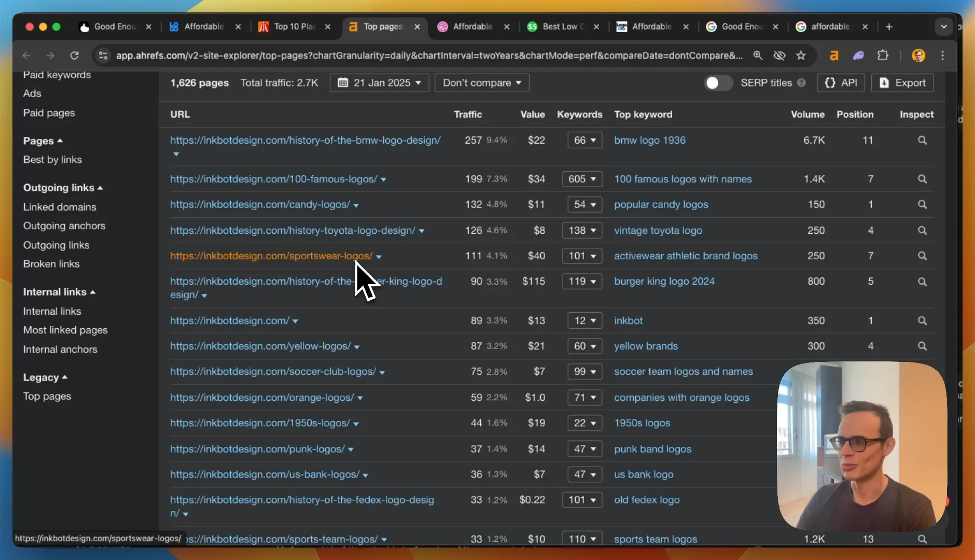
Task: Open Best by links in sidebar
Action: (52, 160)
